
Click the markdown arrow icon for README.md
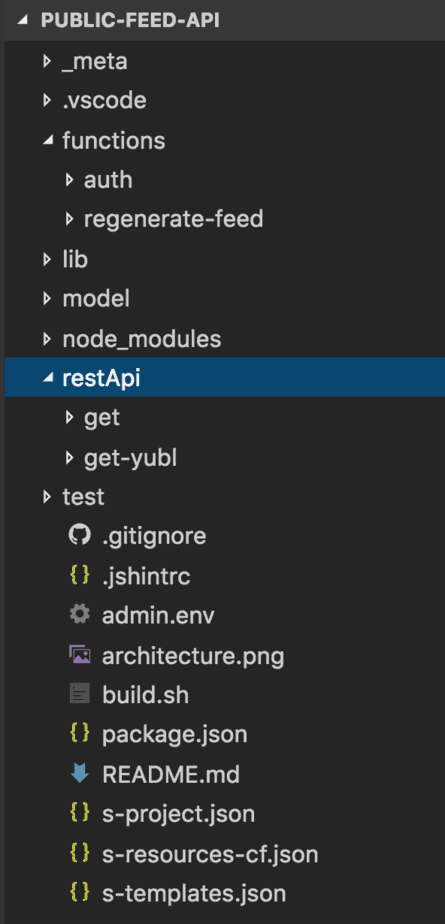[80, 774]
